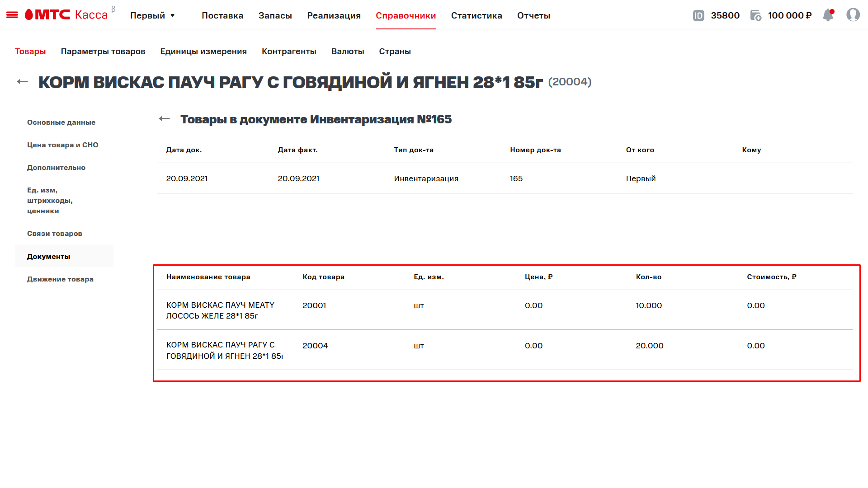Screen dimensions: 868x488
Task: Click the Дата док. column header
Action: point(184,150)
